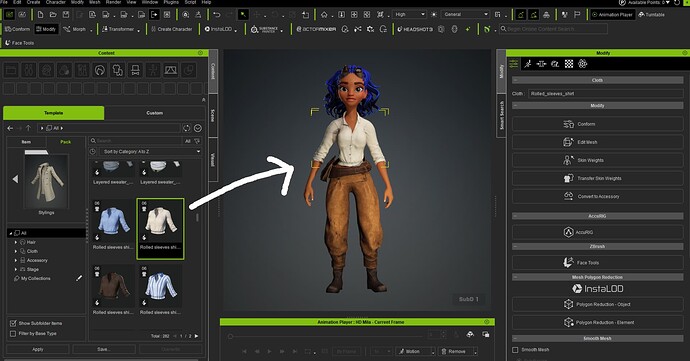Click the ActorMixer toolbar icon
The image size is (690, 361).
[316, 29]
